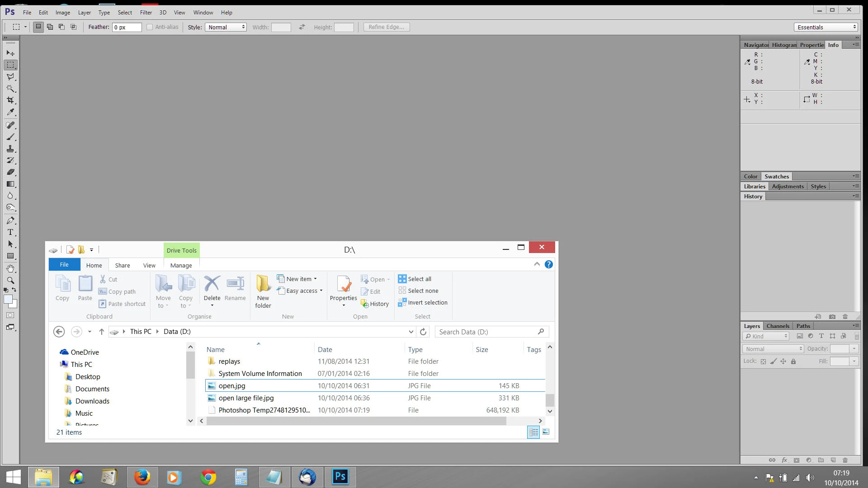Open Firefox from the taskbar
868x488 pixels.
(x=142, y=477)
